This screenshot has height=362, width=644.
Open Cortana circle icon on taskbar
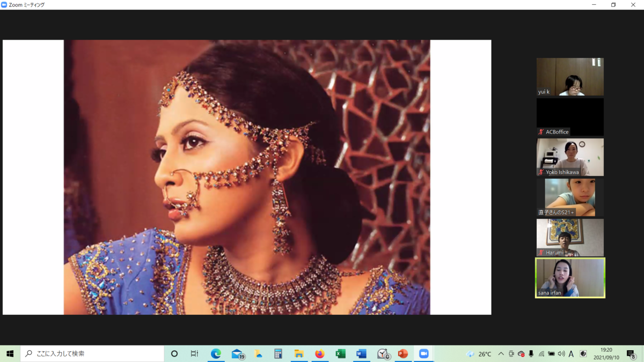[174, 354]
